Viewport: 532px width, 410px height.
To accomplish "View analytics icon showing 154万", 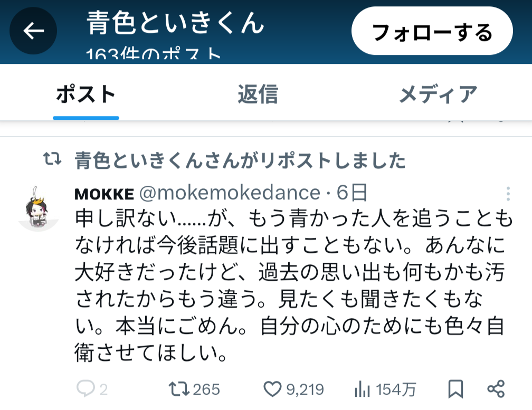I will tap(362, 389).
